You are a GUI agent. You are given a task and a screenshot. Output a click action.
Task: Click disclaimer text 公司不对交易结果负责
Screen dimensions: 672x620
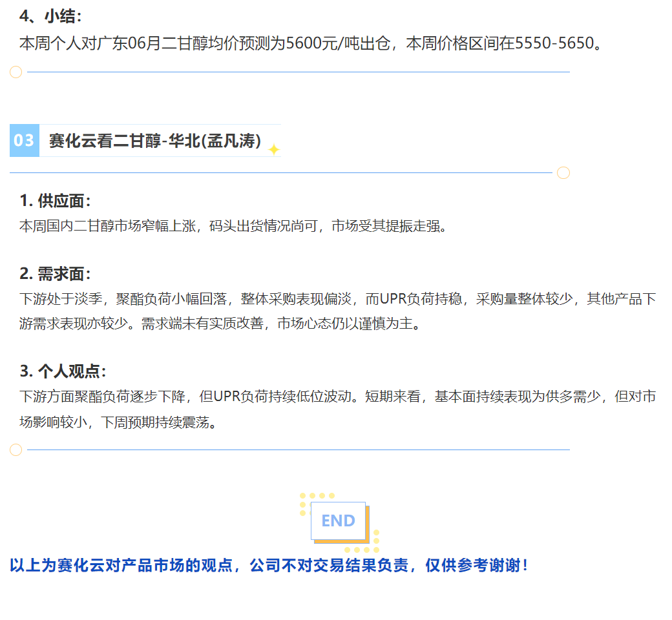[x=329, y=565]
